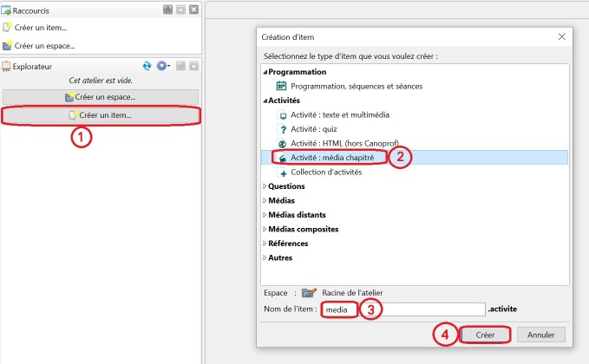Image resolution: width=589 pixels, height=364 pixels.
Task: Click the Collection d'activités plus icon
Action: 281,172
